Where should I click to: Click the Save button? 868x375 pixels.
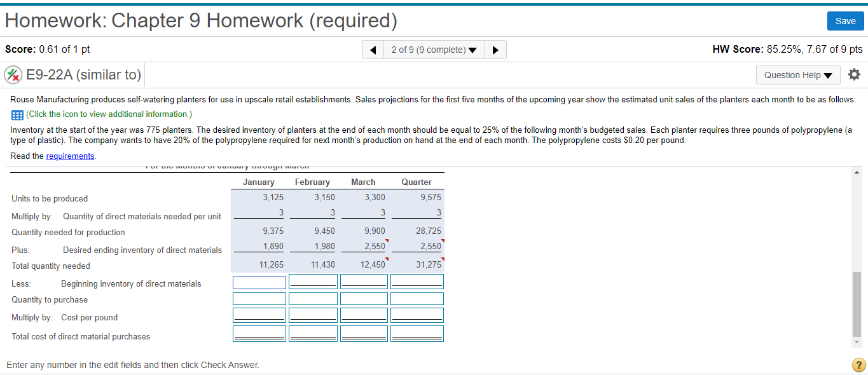click(845, 20)
